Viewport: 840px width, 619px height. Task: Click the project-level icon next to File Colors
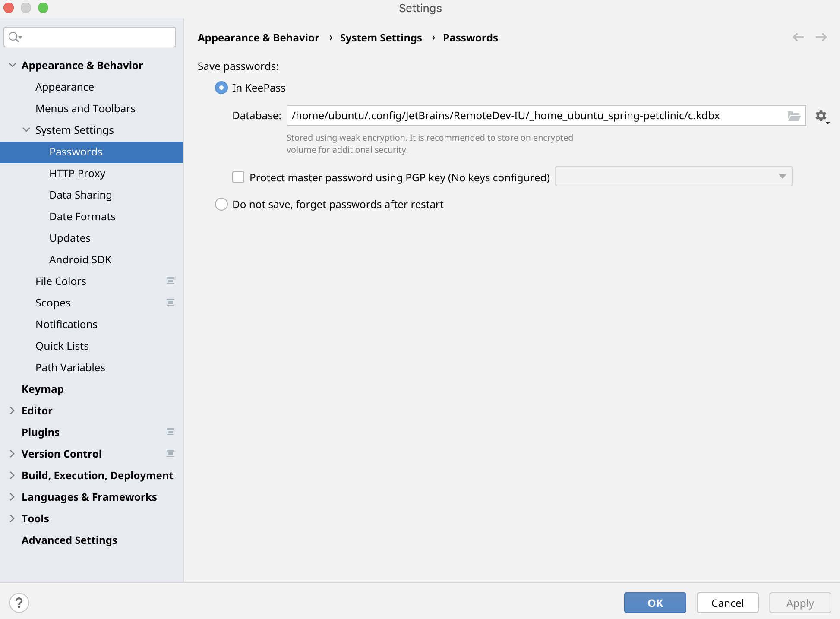tap(170, 281)
